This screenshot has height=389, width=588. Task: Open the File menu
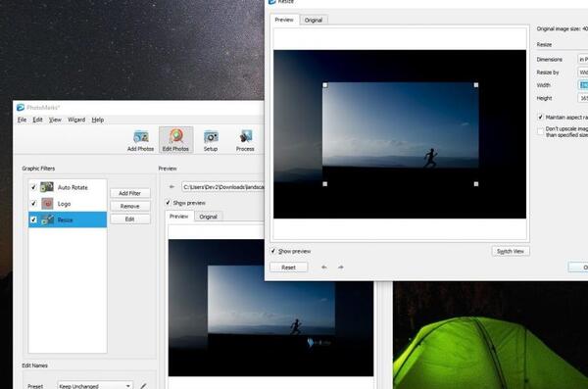click(x=22, y=120)
